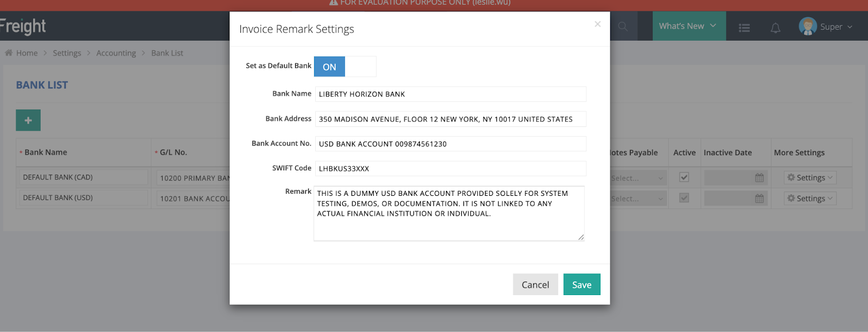
Task: Expand Settings dropdown for DEFAULT BANK (CAD)
Action: (809, 178)
